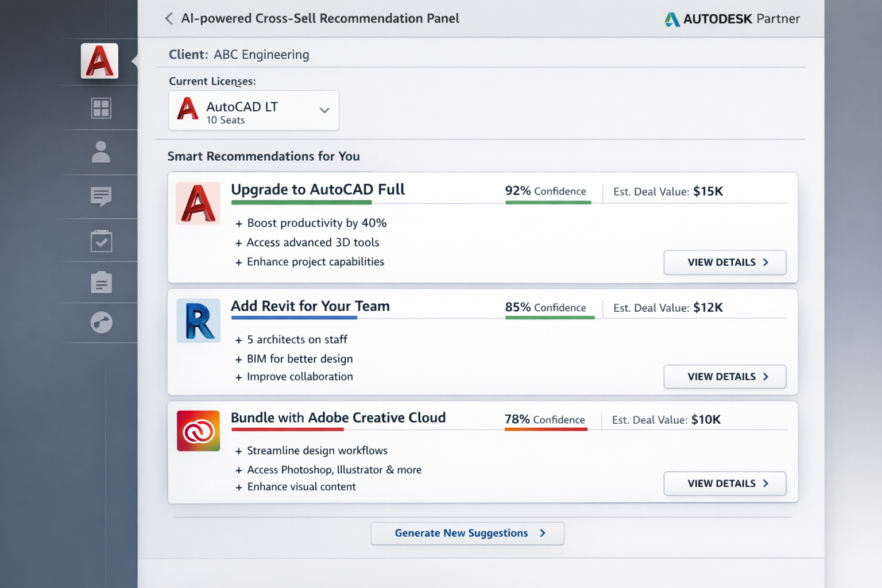The width and height of the screenshot is (882, 588).
Task: View details for Upgrade to AutoCAD Full
Action: (x=725, y=262)
